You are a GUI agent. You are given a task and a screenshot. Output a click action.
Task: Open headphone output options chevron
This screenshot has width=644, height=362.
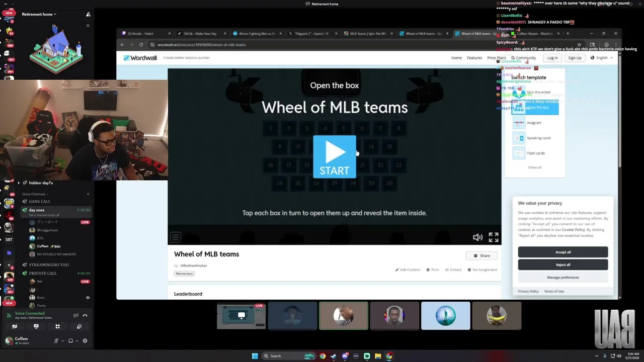tap(76, 341)
